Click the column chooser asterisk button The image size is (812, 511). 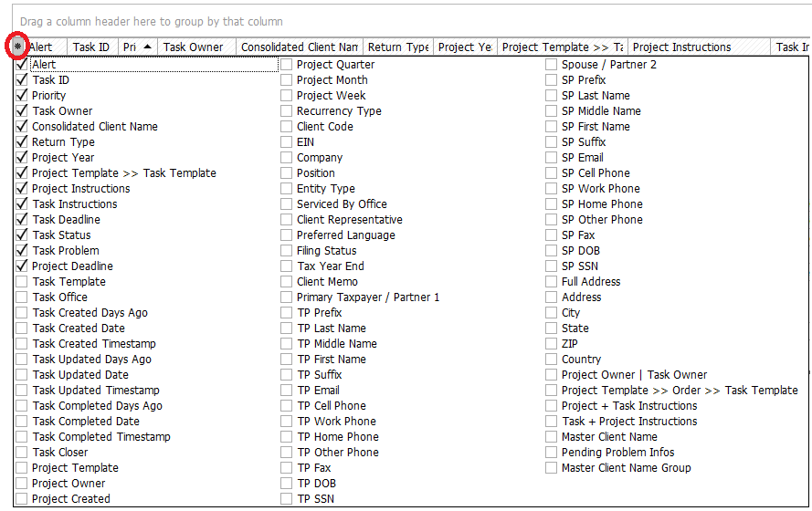point(17,47)
